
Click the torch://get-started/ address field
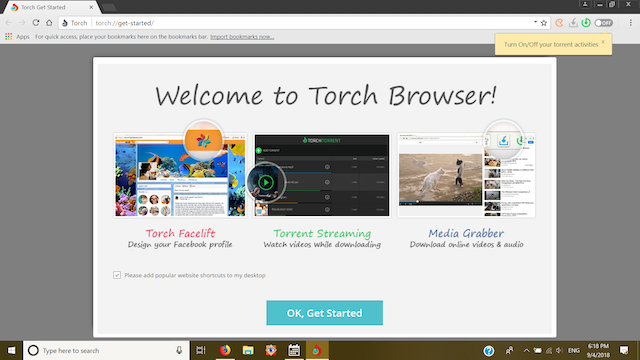310,23
